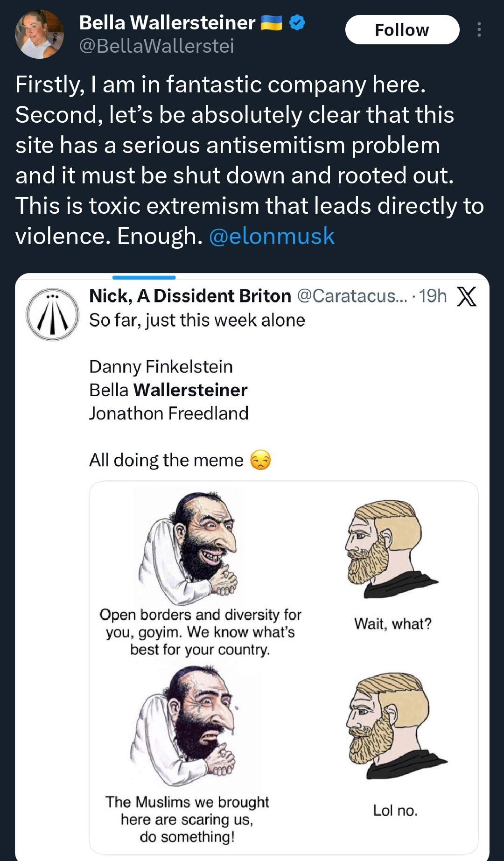Click the @BellaWallerstei handle
This screenshot has width=504, height=861.
click(x=156, y=46)
